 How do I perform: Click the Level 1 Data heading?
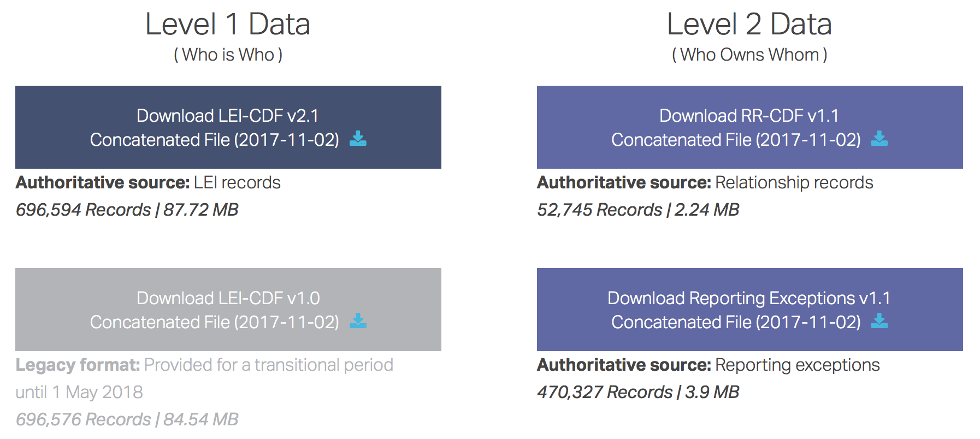click(x=228, y=25)
